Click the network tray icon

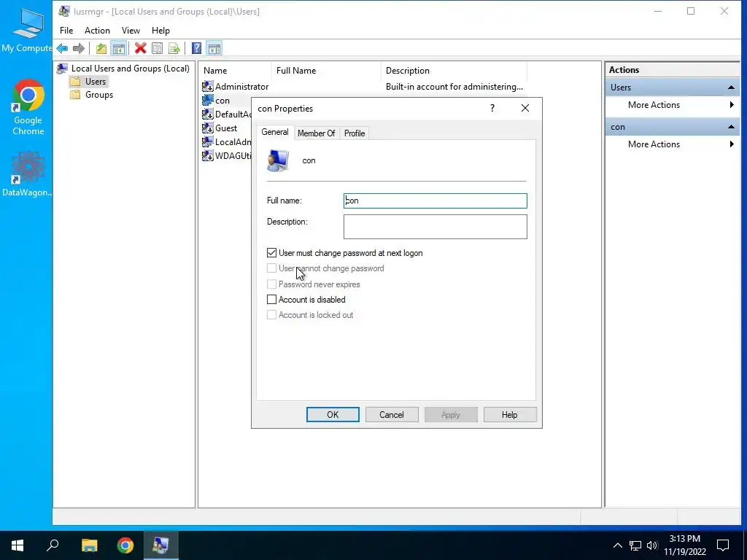(635, 545)
